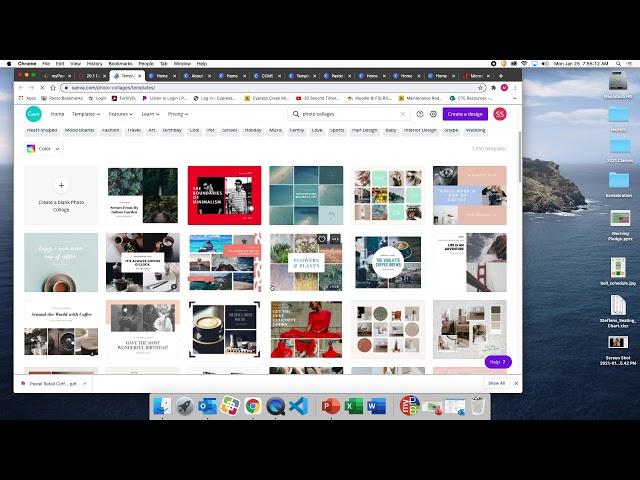Screen dimensions: 640x480
Task: Open Excel from the Dock
Action: click(353, 406)
